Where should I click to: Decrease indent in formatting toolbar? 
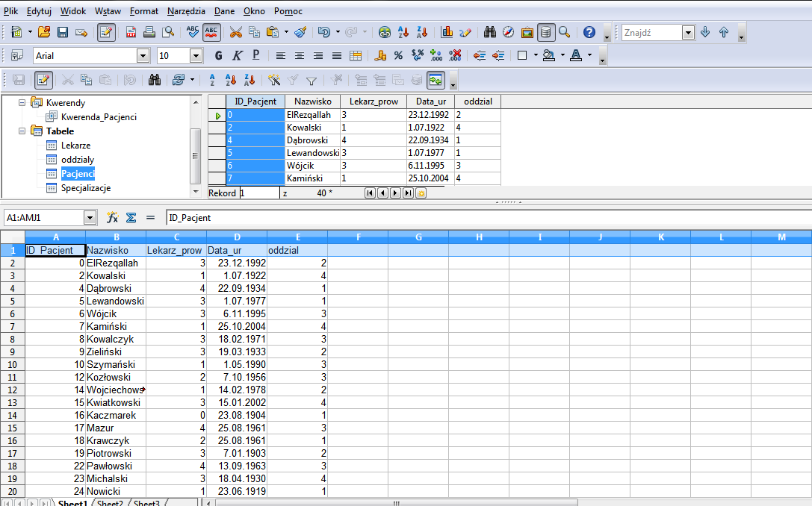[x=480, y=55]
